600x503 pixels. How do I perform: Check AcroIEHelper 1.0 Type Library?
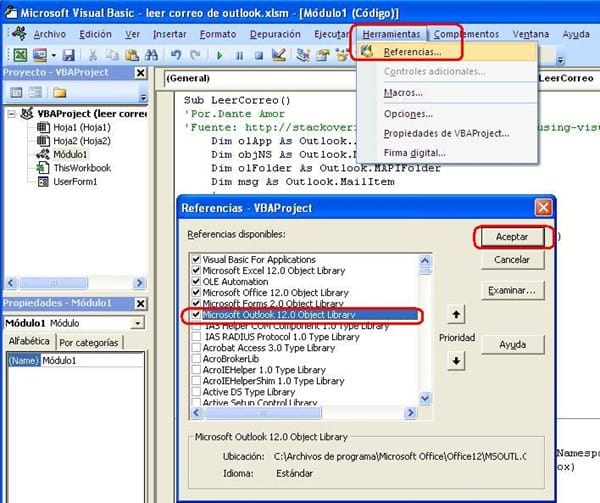pos(196,370)
